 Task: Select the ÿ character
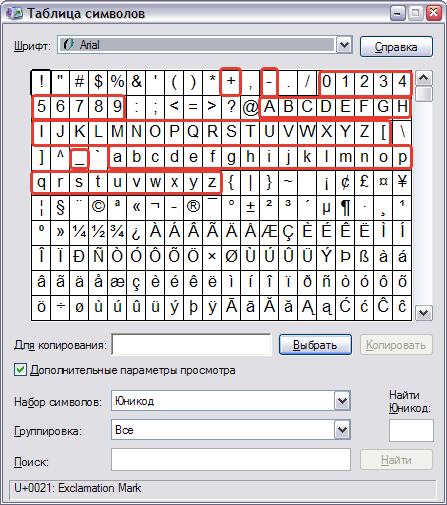212,307
